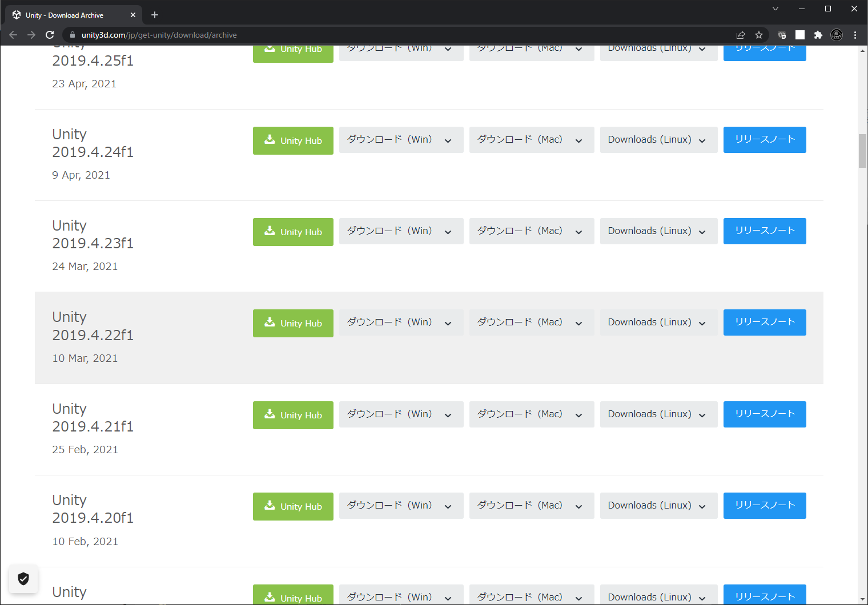Click the address bar URL field
This screenshot has height=605, width=868.
point(400,35)
